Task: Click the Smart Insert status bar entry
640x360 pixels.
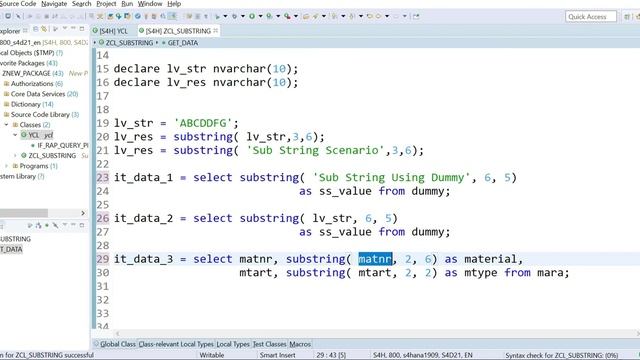Action: click(278, 355)
